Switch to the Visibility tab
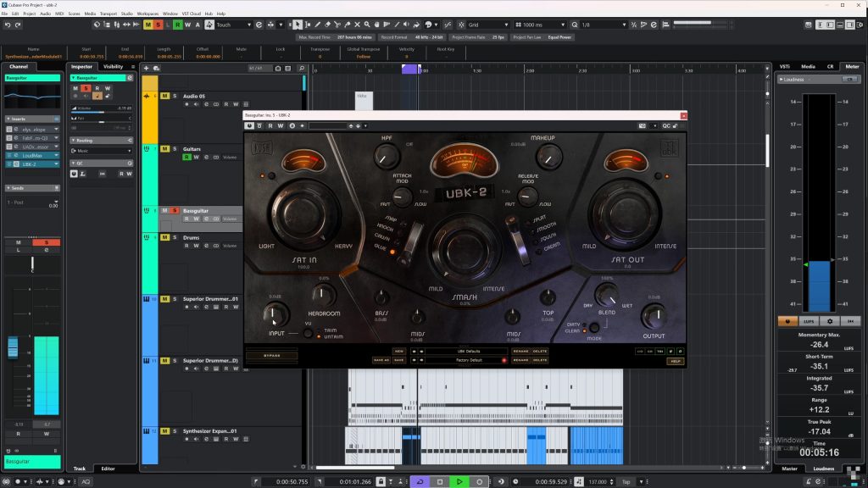Image resolution: width=868 pixels, height=488 pixels. pyautogui.click(x=113, y=67)
